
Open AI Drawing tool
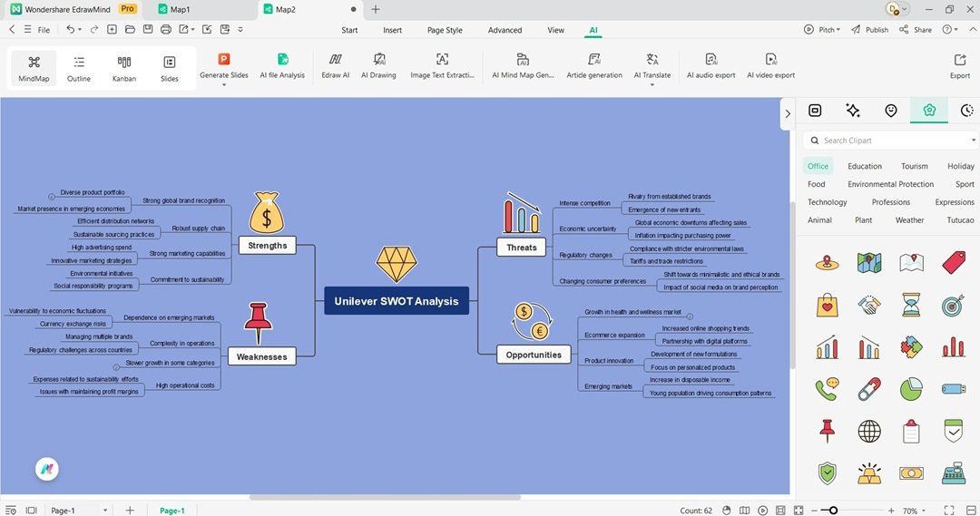point(378,65)
